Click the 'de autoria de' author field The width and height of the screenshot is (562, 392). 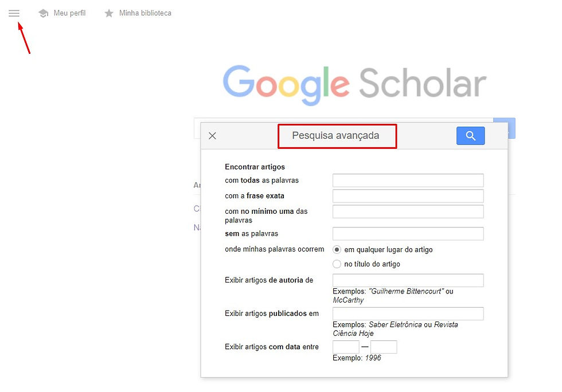click(408, 280)
